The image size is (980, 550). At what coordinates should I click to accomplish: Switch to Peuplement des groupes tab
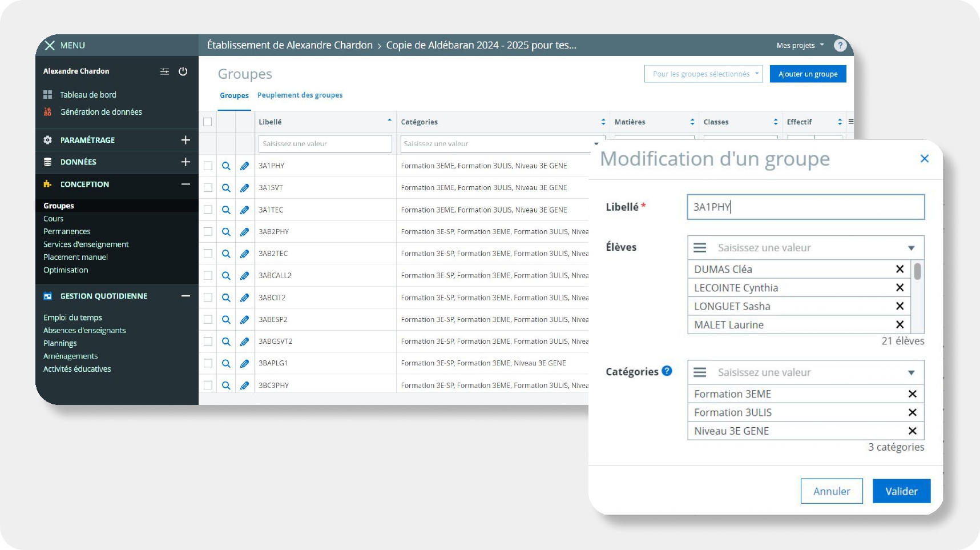point(300,95)
